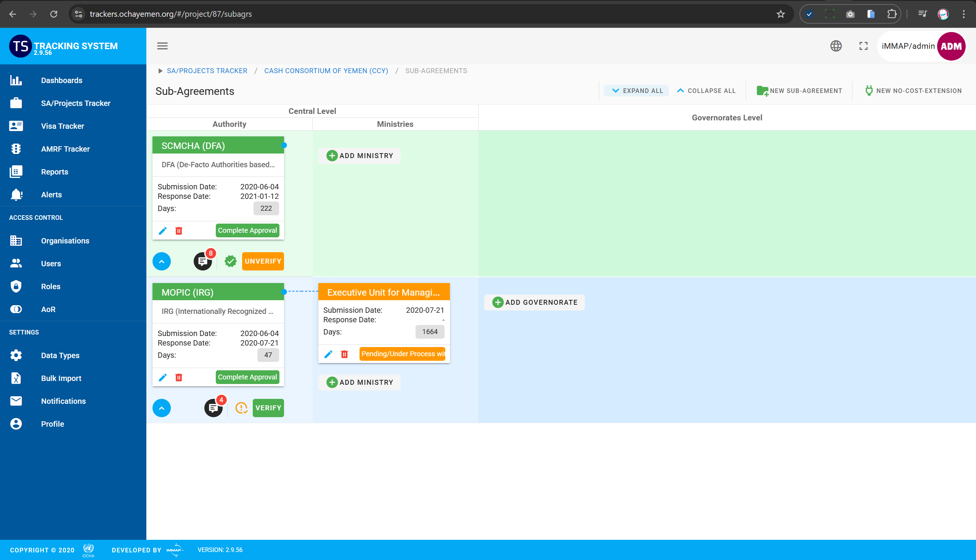Delete Executive Unit ministry card trash icon
976x560 pixels.
point(344,354)
